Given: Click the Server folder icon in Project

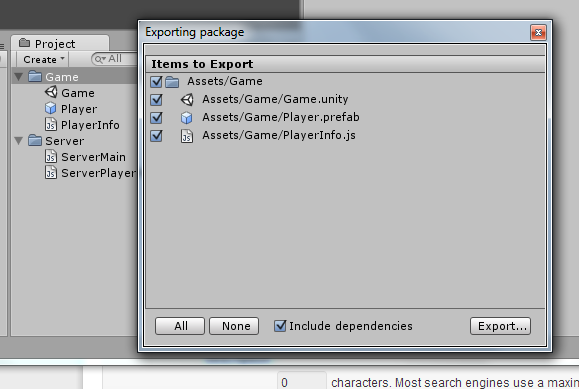Looking at the screenshot, I should [x=35, y=140].
